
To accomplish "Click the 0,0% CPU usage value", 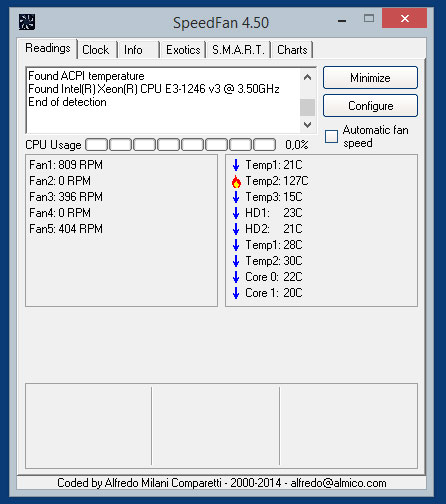I will 297,145.
